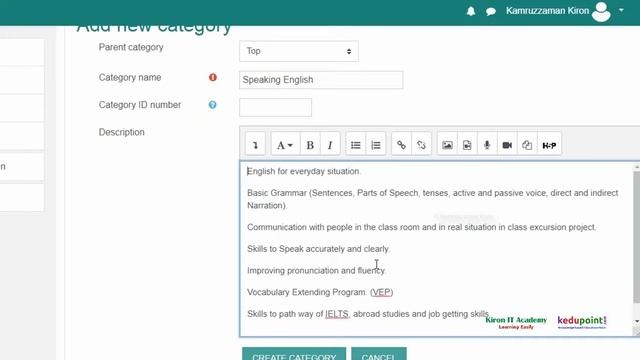The image size is (640, 360).
Task: Open the notifications bell icon
Action: 471,11
